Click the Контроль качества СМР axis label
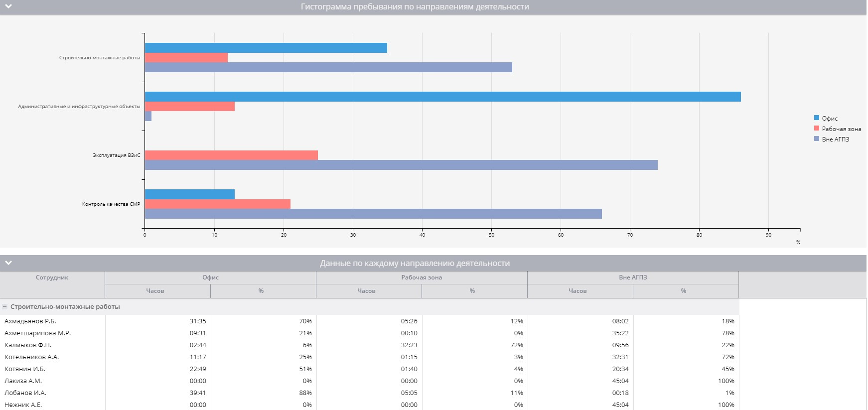Viewport: 868px width, 410px height. [x=111, y=204]
